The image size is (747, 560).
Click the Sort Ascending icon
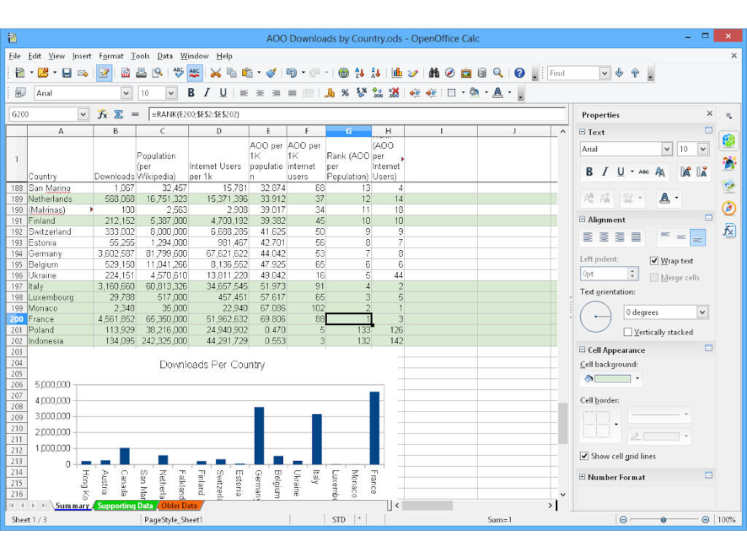pos(360,73)
